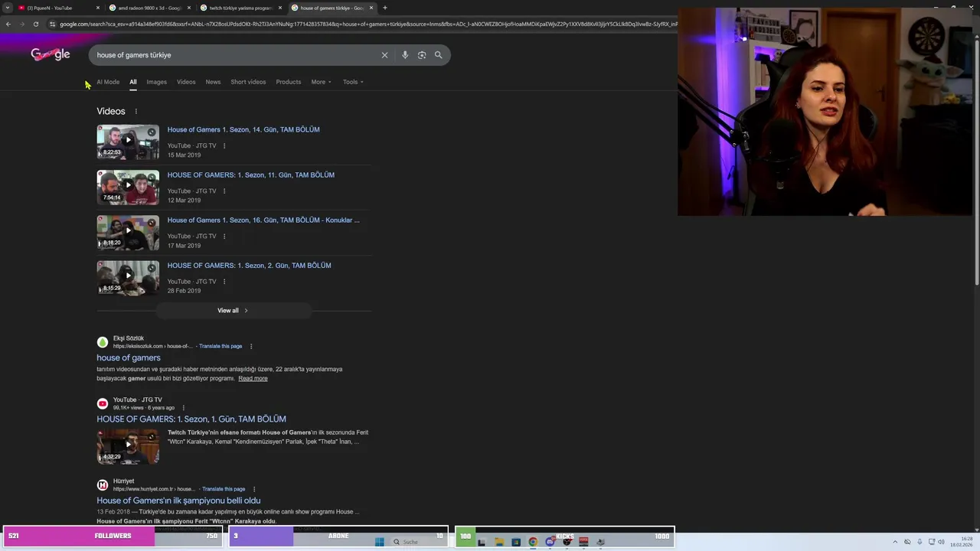
Task: Switch to Products tab
Action: point(289,82)
